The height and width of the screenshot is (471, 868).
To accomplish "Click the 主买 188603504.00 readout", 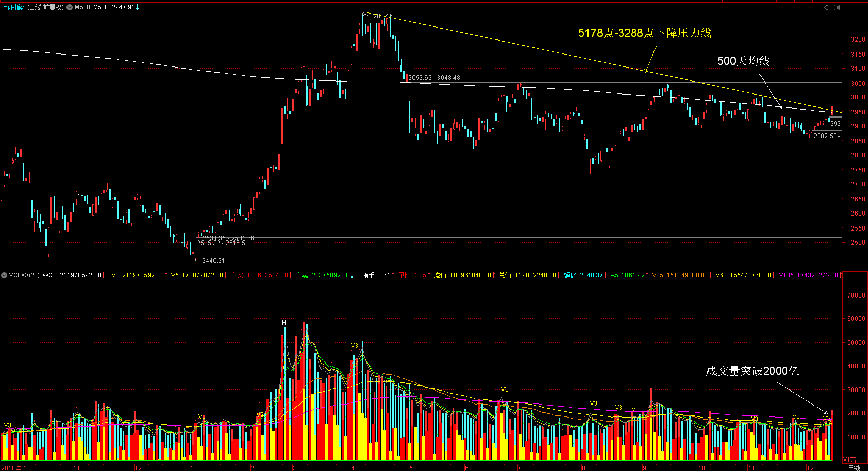I will click(260, 275).
